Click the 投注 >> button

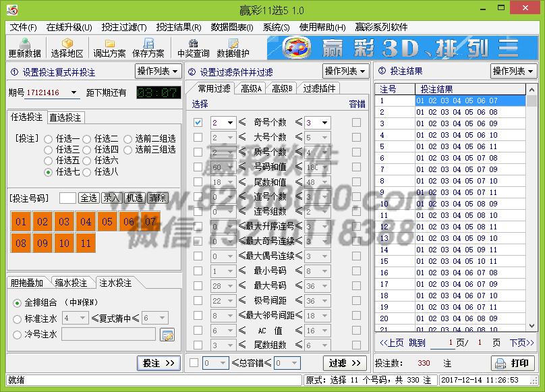click(159, 363)
